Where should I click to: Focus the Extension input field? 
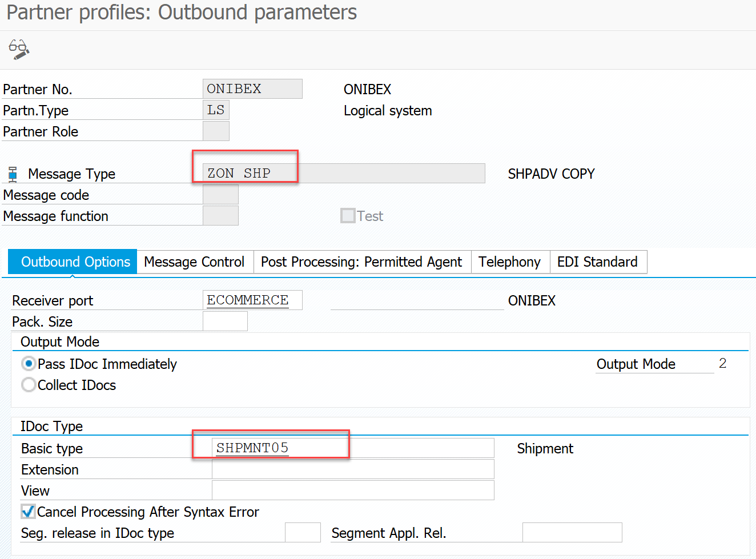point(352,469)
